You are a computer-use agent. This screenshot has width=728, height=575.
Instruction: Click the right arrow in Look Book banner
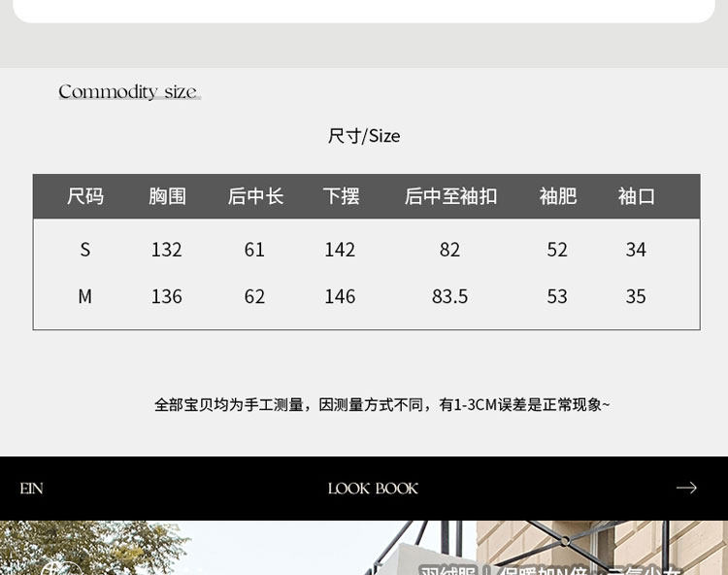686,488
